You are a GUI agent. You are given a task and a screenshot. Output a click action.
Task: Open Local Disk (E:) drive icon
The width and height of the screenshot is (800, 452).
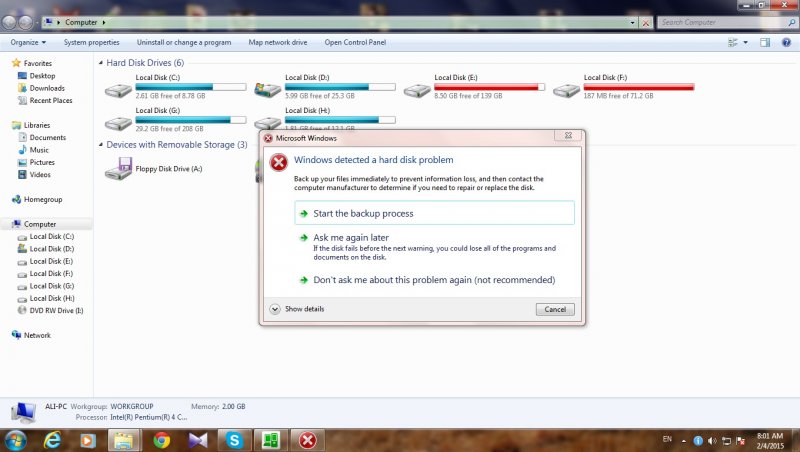point(417,91)
